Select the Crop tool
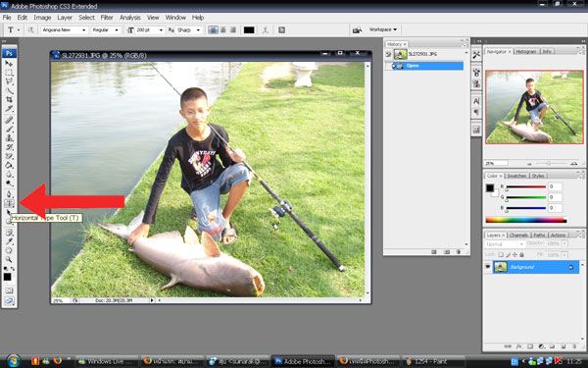588x368 pixels. [9, 99]
